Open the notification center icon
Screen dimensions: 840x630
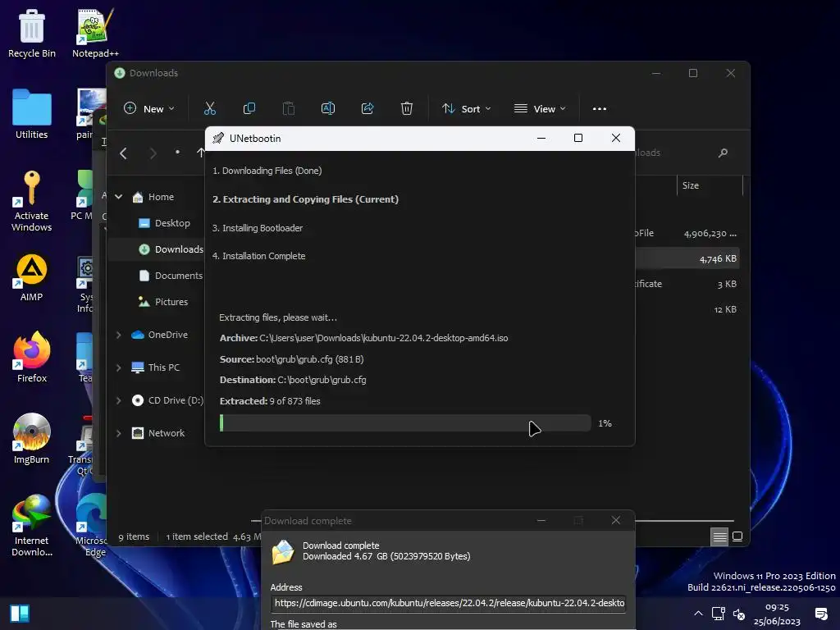[821, 614]
